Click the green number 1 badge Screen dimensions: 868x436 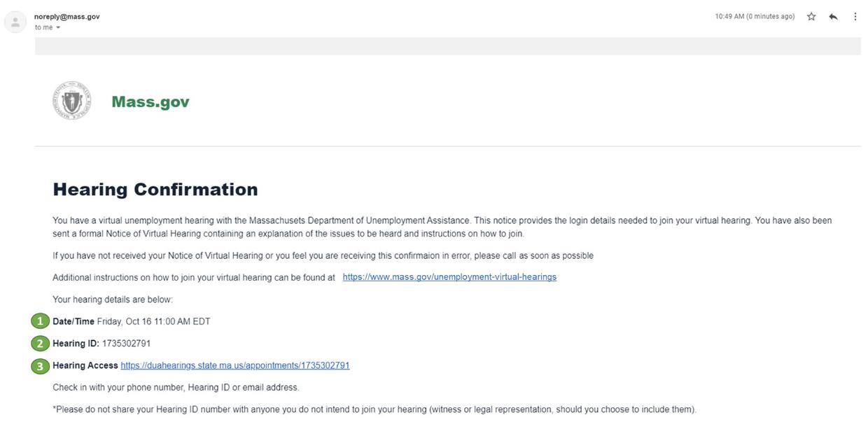pos(40,321)
